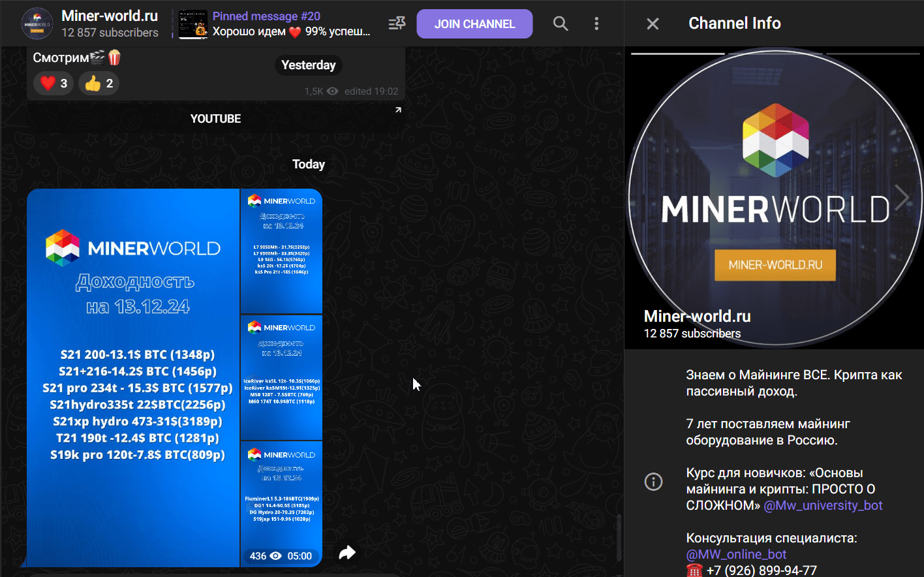924x577 pixels.
Task: Click the phone number +7 (926) 899-94-77
Action: click(762, 570)
